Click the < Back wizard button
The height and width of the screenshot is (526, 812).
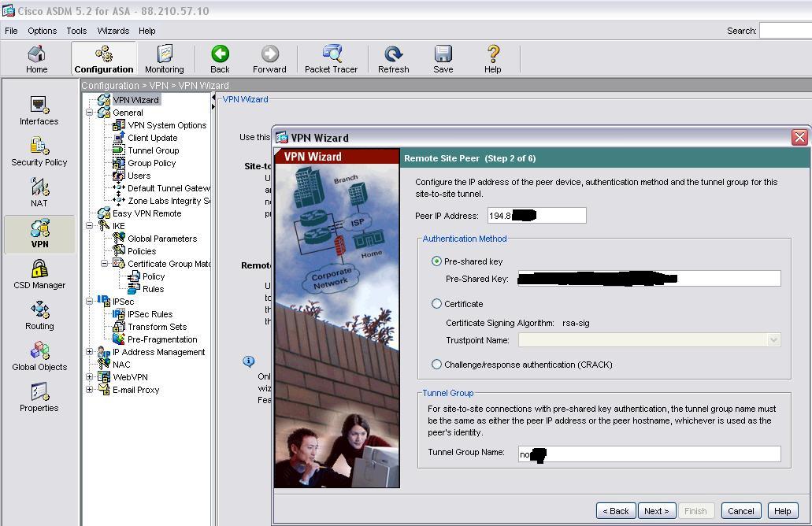pyautogui.click(x=616, y=511)
